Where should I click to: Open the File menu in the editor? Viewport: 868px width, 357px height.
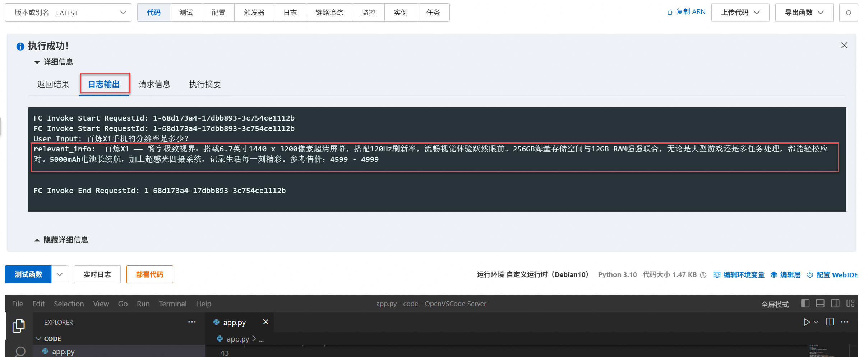[x=18, y=304]
